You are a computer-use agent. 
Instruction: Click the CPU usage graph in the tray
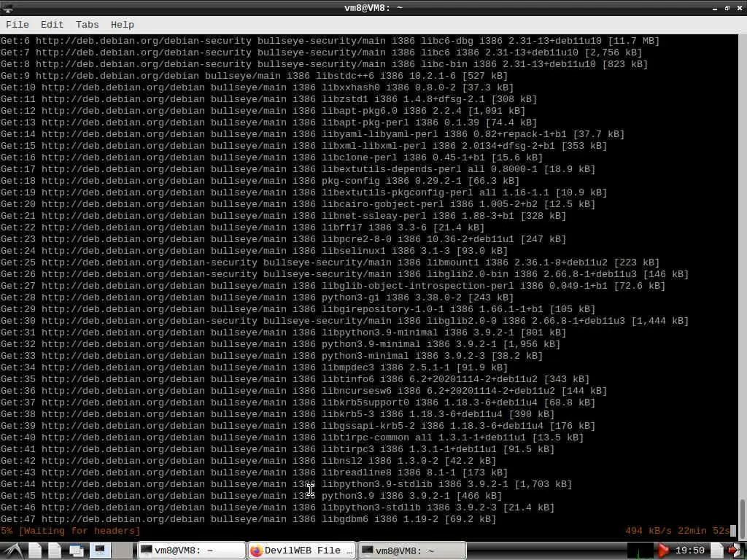(x=639, y=551)
